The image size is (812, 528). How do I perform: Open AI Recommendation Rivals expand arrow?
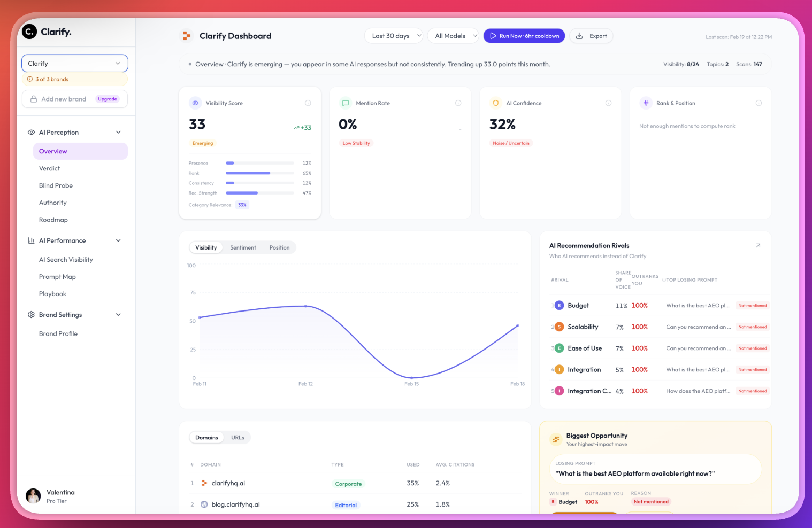[x=758, y=246]
